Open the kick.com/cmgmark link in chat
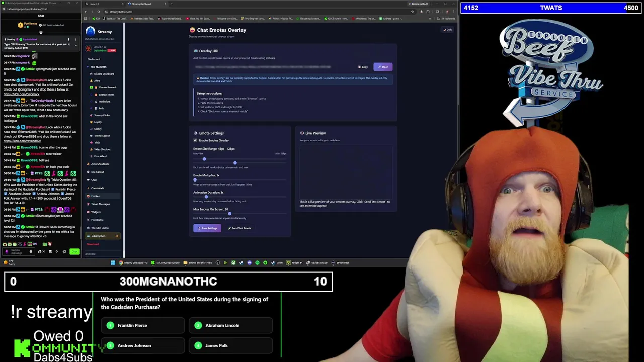This screenshot has height=362, width=644. click(21, 94)
